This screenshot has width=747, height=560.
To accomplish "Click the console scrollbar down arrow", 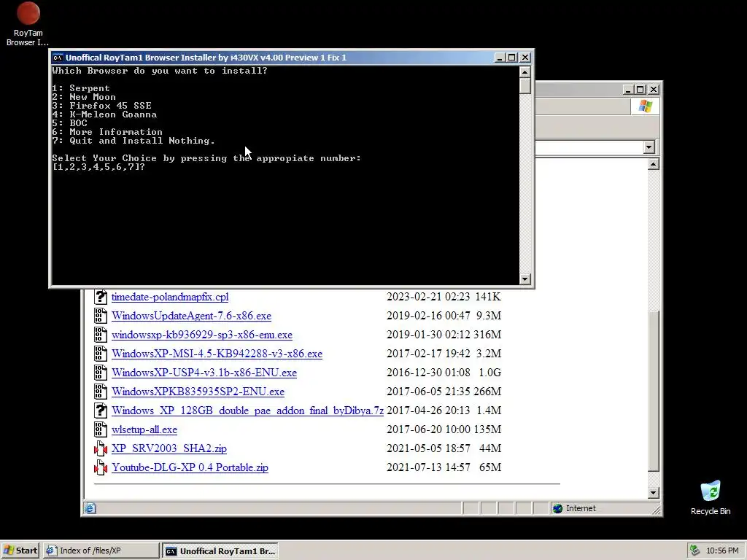I will [525, 279].
